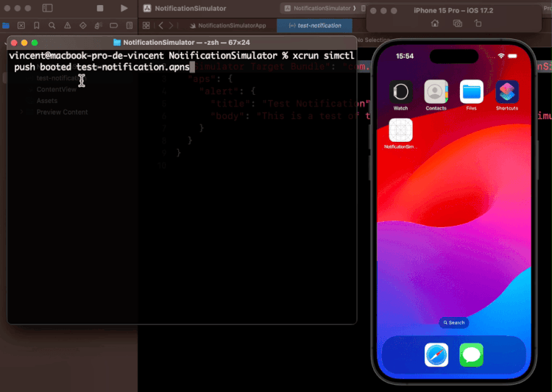552x392 pixels.
Task: Close the Terminal window
Action: [14, 43]
